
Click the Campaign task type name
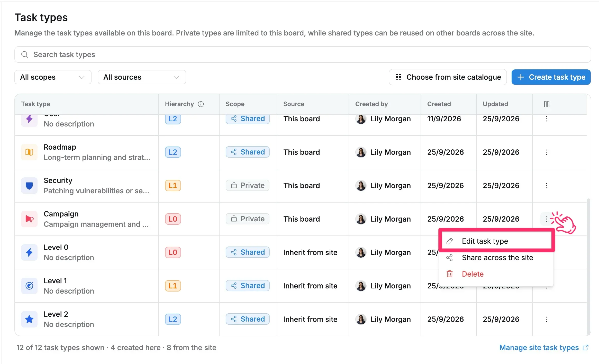61,214
